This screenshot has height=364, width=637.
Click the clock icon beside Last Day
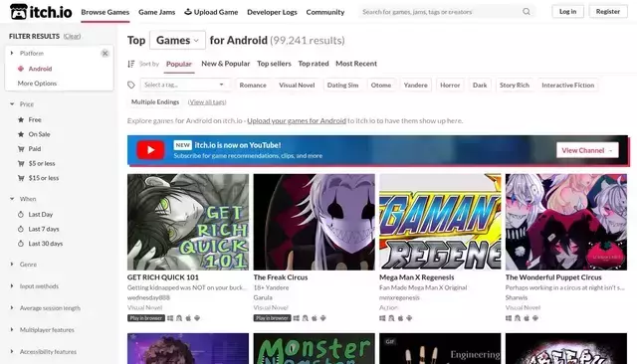[x=21, y=214]
